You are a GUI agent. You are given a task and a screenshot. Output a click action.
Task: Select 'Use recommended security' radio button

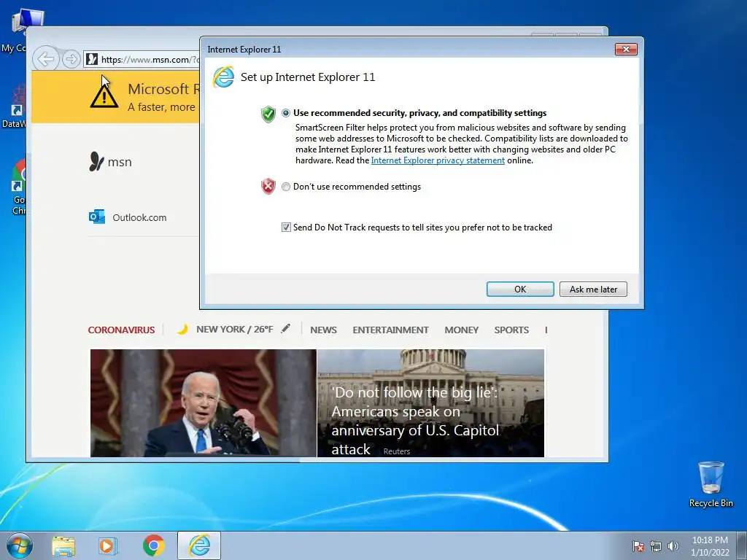286,113
